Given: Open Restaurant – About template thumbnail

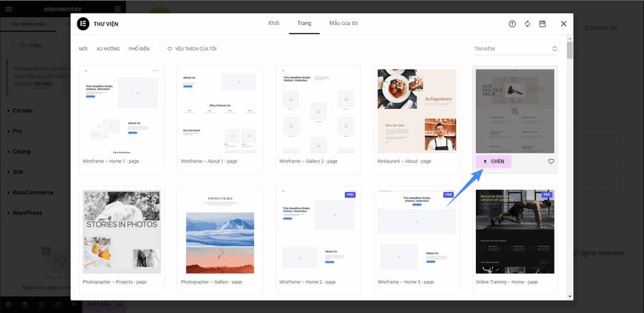Looking at the screenshot, I should click(x=416, y=111).
